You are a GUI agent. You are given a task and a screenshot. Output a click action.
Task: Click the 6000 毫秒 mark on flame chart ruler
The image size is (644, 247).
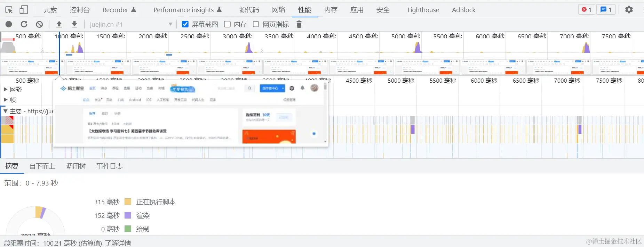click(x=484, y=81)
